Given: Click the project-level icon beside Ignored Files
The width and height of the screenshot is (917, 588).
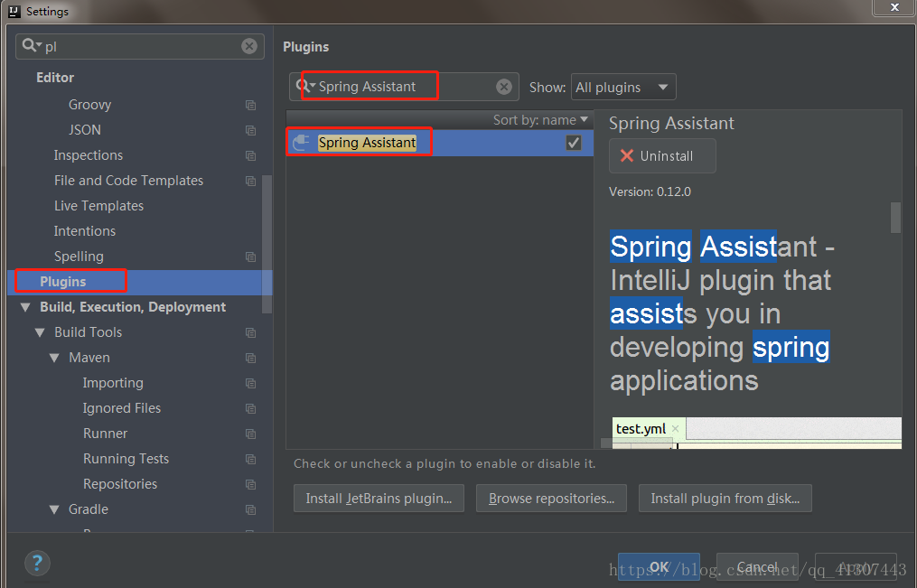Looking at the screenshot, I should [x=250, y=408].
